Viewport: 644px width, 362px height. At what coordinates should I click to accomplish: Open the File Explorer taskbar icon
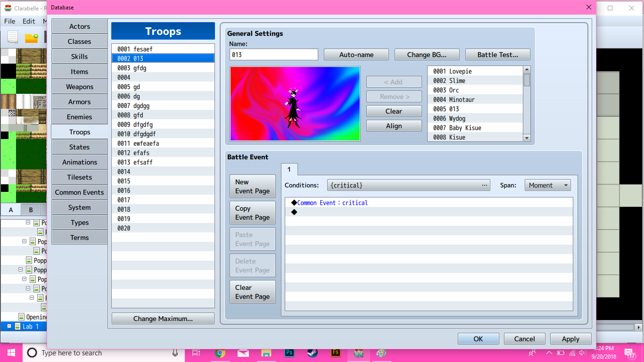coord(266,353)
